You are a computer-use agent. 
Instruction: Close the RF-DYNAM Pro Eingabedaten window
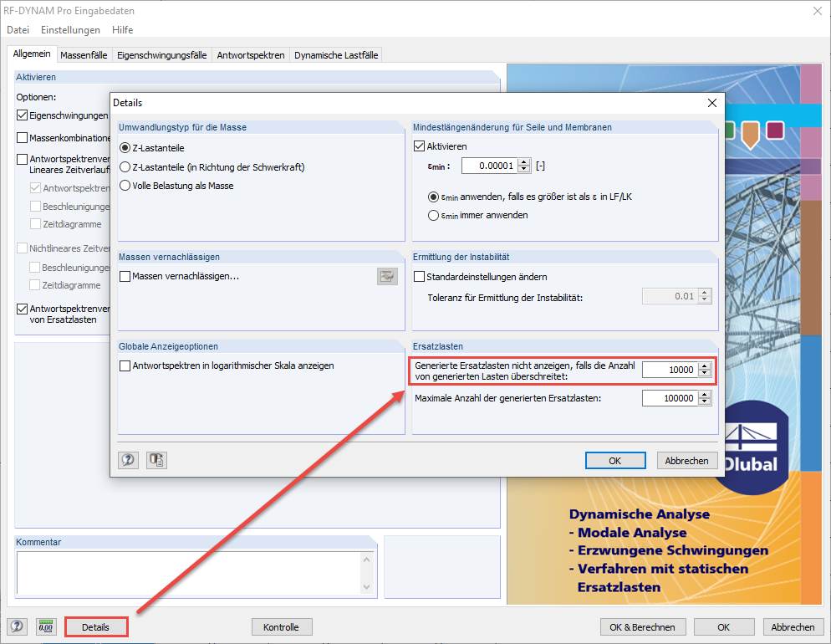coord(818,11)
